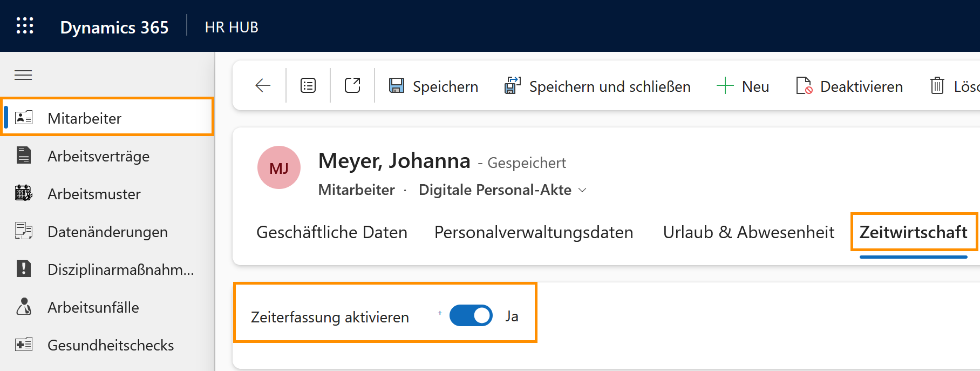Click the trash bin delete icon
980x371 pixels.
[937, 86]
